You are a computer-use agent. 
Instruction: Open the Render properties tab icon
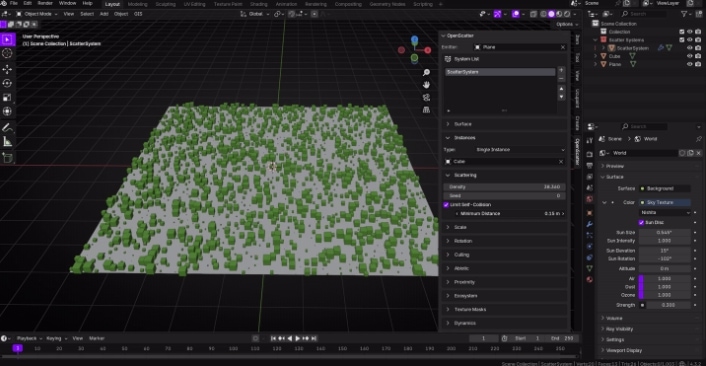pyautogui.click(x=589, y=154)
